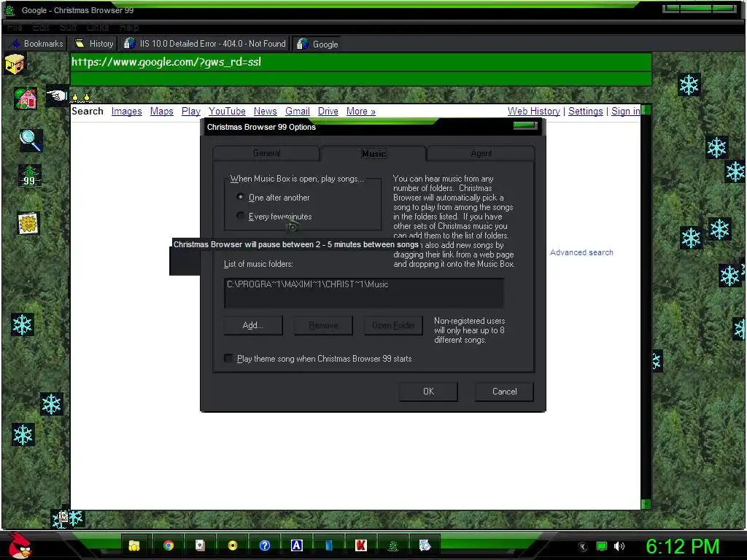This screenshot has height=560, width=747.
Task: Switch to the Agent options tab
Action: point(481,153)
